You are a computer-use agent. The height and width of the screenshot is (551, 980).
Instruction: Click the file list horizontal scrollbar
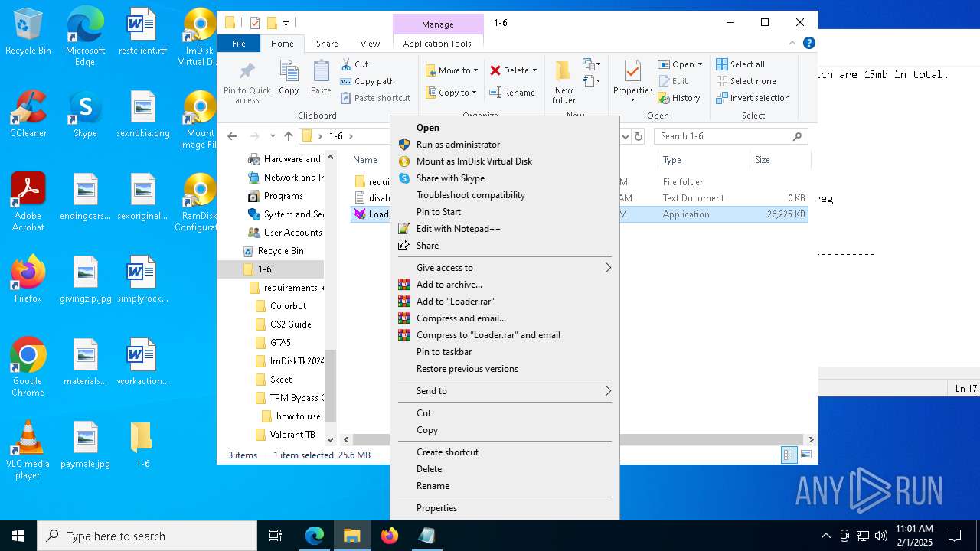578,439
